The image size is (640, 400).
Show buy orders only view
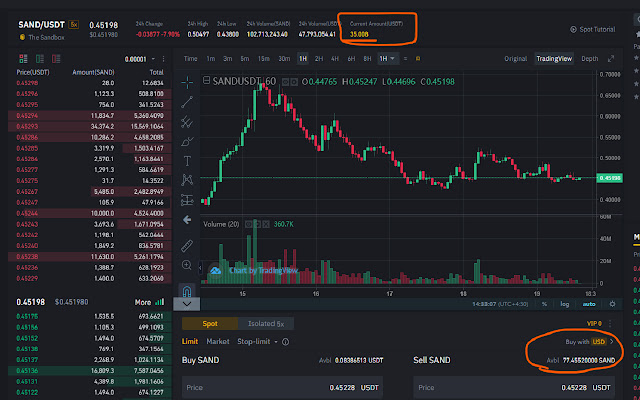[40, 59]
